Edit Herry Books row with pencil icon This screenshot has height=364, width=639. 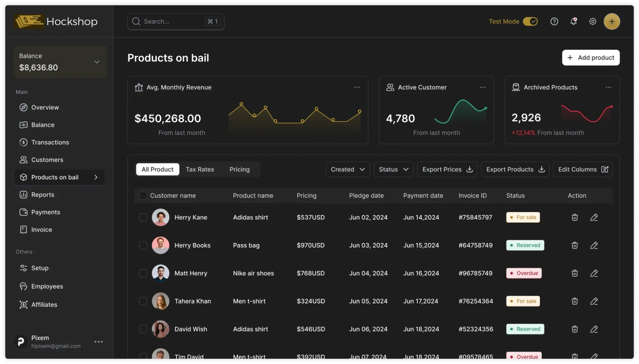(594, 245)
